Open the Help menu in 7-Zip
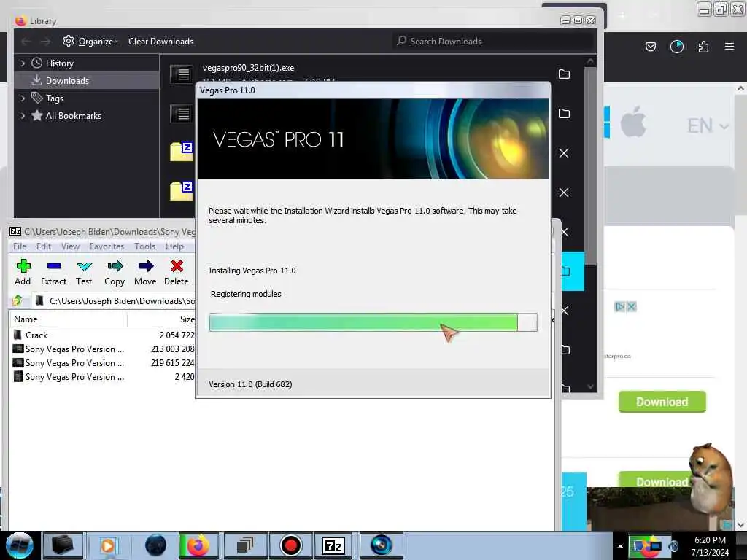The width and height of the screenshot is (747, 560). click(x=174, y=246)
